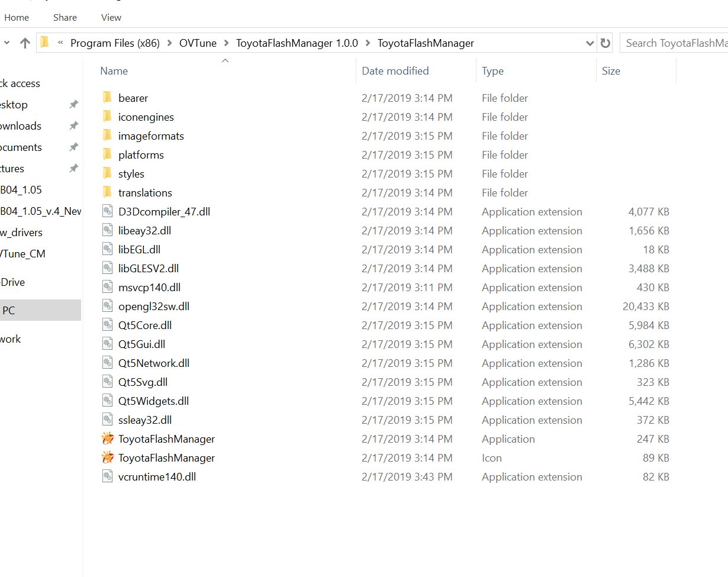Open the B04_1.05_v.4_New pinned folder

[40, 211]
